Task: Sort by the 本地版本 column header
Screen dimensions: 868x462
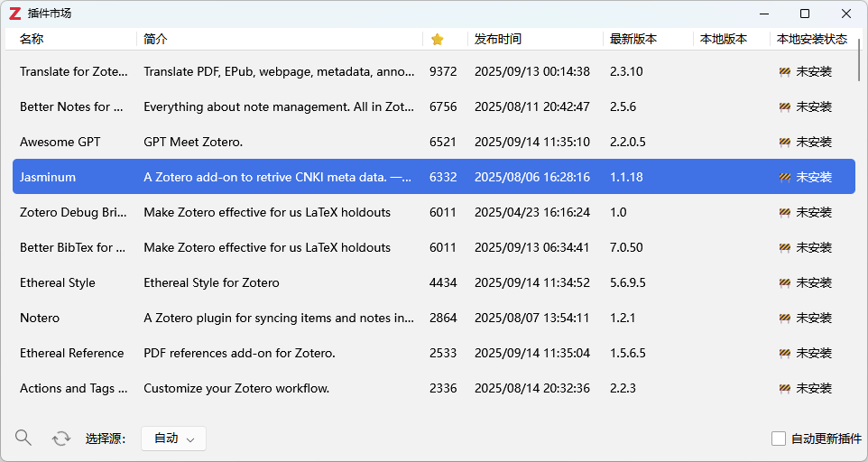Action: coord(724,40)
